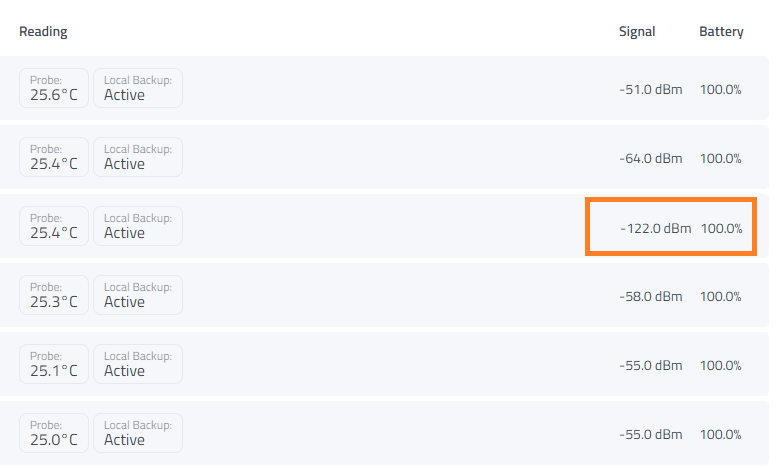Screen dimensions: 776x468
Task: Select Probe 25.4°C in the -64.0 dBm row
Action: 54,157
